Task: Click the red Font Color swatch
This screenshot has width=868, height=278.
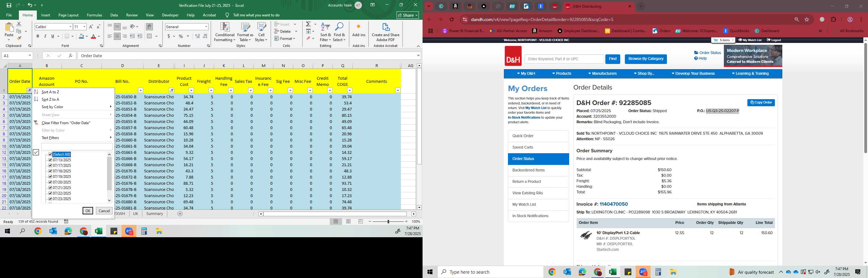Action: click(x=93, y=36)
